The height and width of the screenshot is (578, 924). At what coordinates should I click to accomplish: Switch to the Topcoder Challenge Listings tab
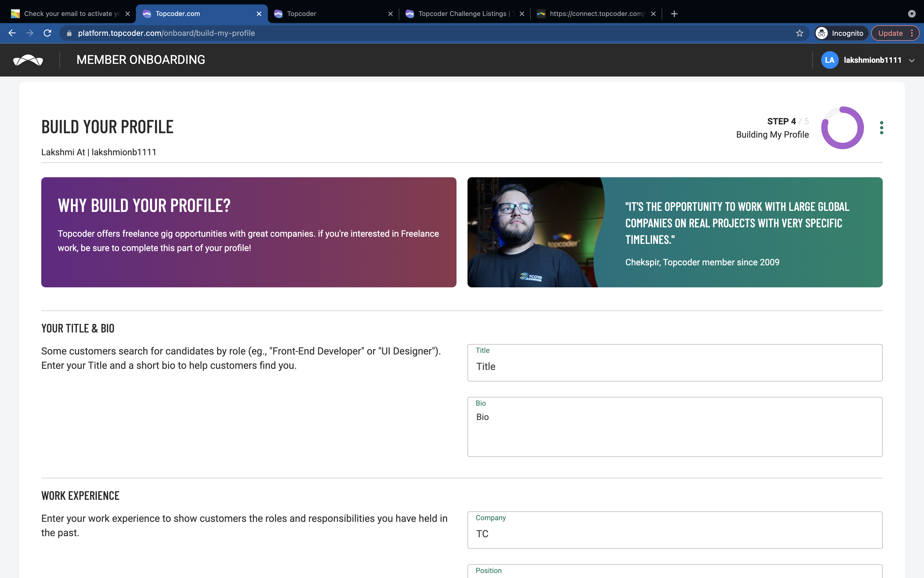(x=465, y=14)
